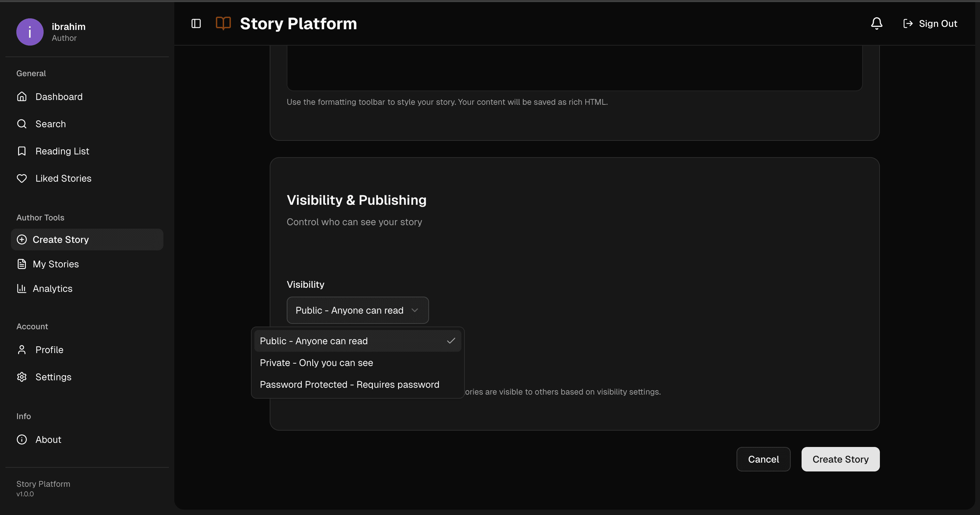Open Reading List via bookmark icon
Screen dimensions: 980x515
(x=22, y=151)
